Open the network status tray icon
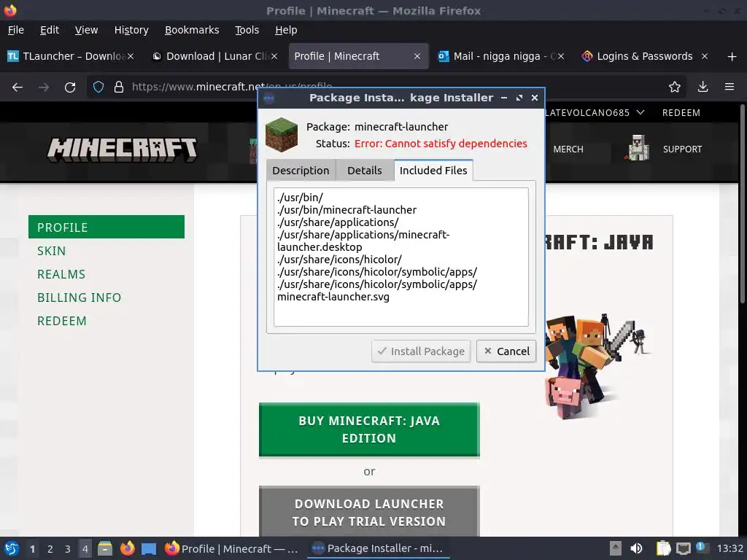Image resolution: width=747 pixels, height=560 pixels. pos(683,548)
